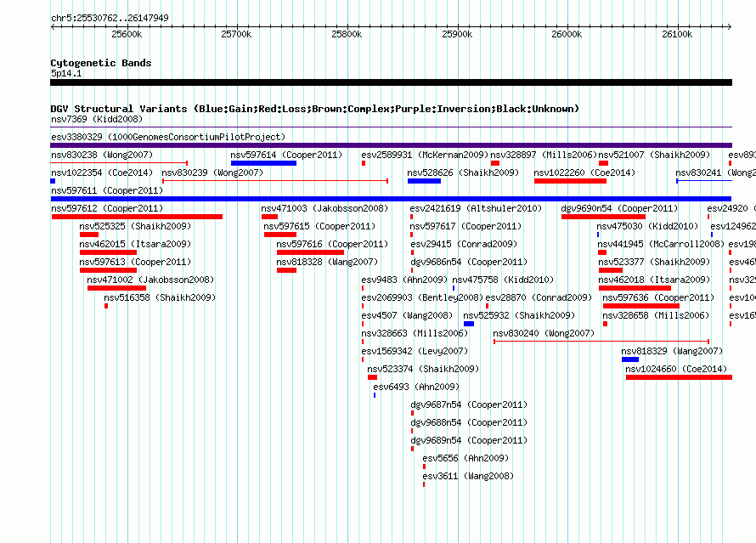Click the 25600k ruler coordinate
Screen dimensions: 756x543
click(127, 34)
